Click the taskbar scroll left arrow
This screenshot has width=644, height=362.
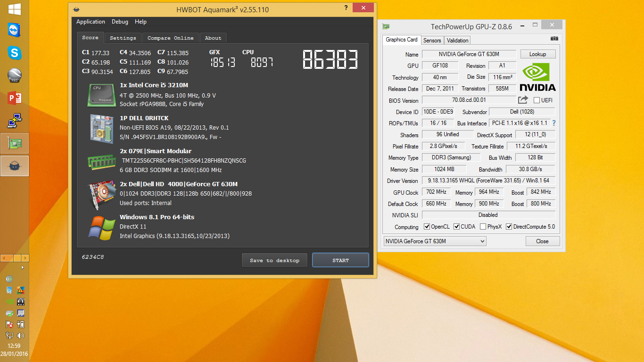[4, 258]
